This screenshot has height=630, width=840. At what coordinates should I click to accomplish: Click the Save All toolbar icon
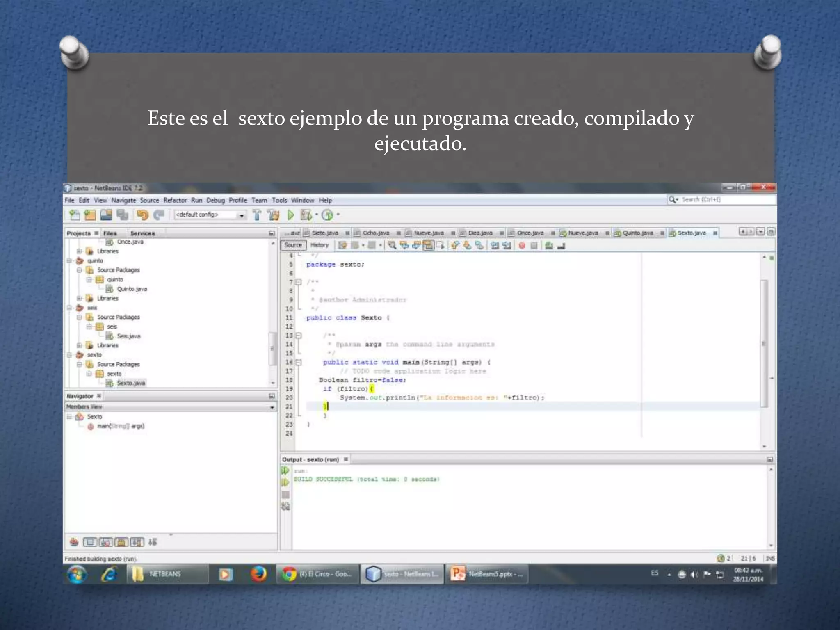pos(122,215)
